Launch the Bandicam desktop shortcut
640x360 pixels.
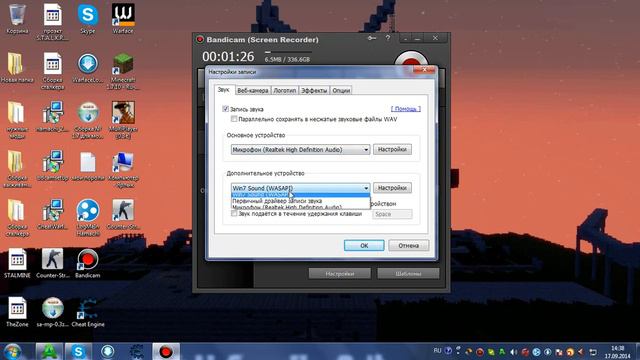click(88, 263)
